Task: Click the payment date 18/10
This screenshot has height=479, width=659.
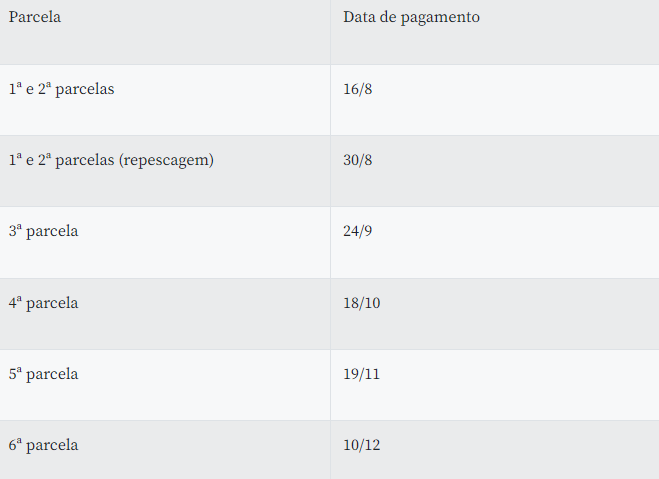Action: (x=361, y=302)
